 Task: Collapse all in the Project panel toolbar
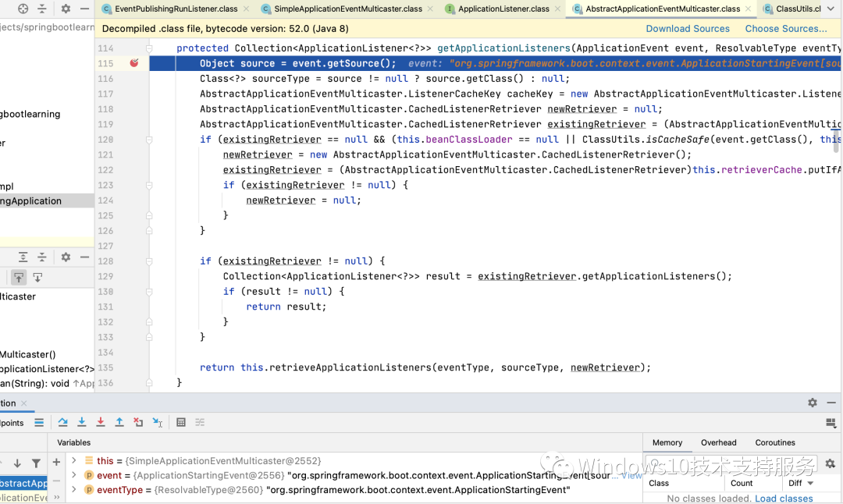coord(42,9)
